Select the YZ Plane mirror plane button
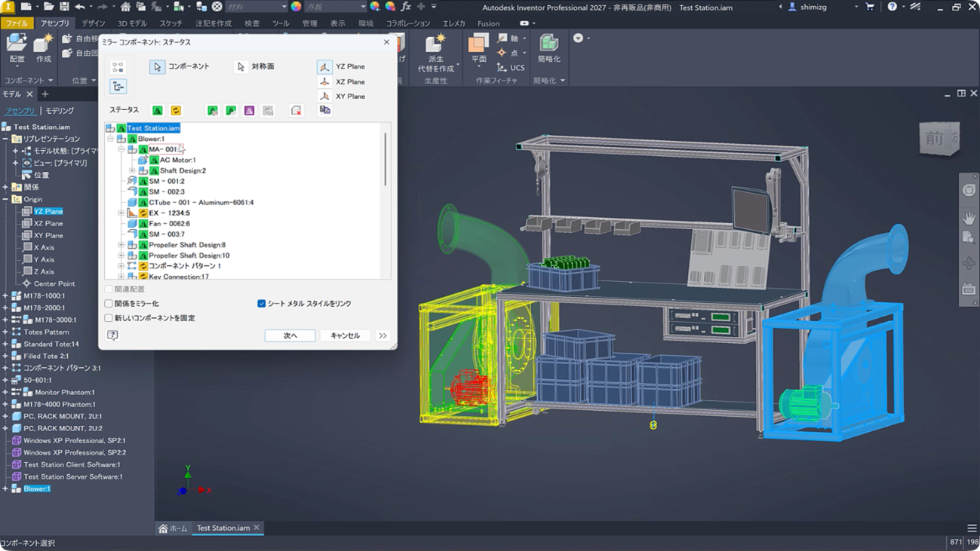This screenshot has height=551, width=980. point(324,67)
